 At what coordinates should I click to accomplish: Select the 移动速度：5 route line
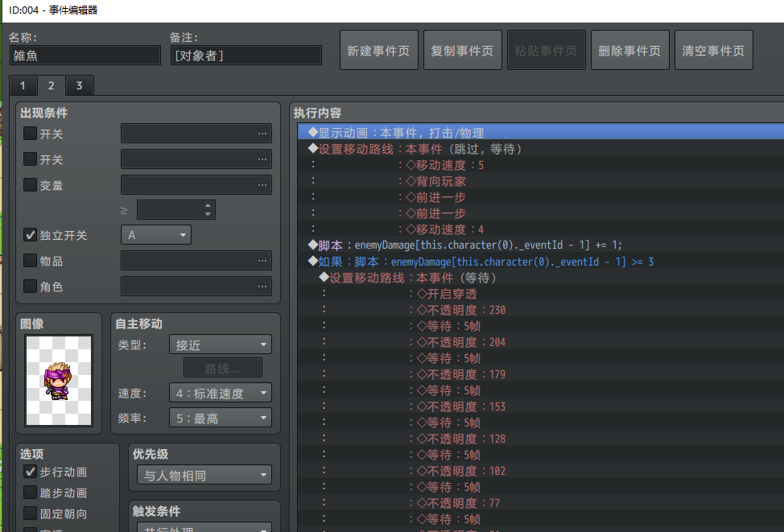pyautogui.click(x=540, y=165)
